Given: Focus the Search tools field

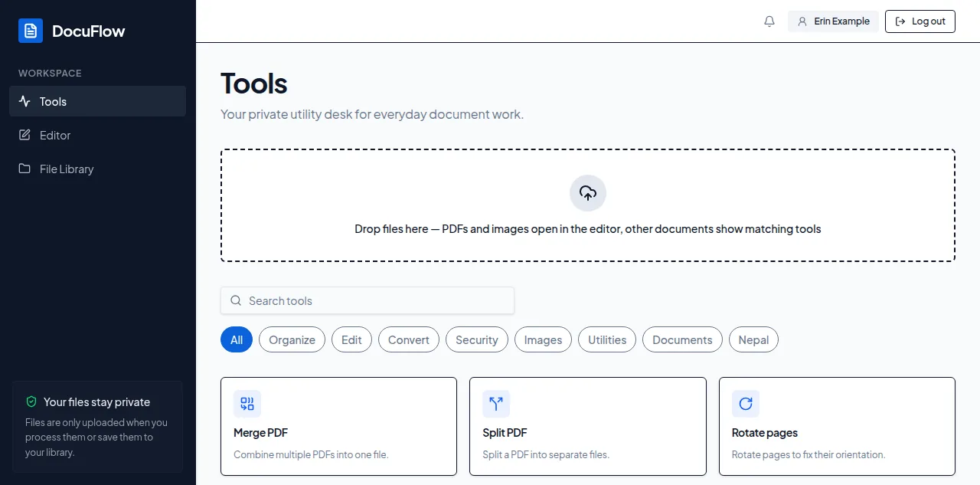Looking at the screenshot, I should click(367, 300).
